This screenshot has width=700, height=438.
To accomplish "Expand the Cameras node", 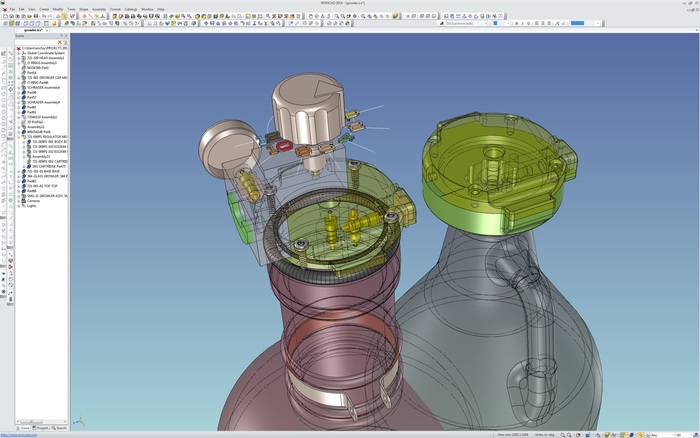I will [x=19, y=201].
